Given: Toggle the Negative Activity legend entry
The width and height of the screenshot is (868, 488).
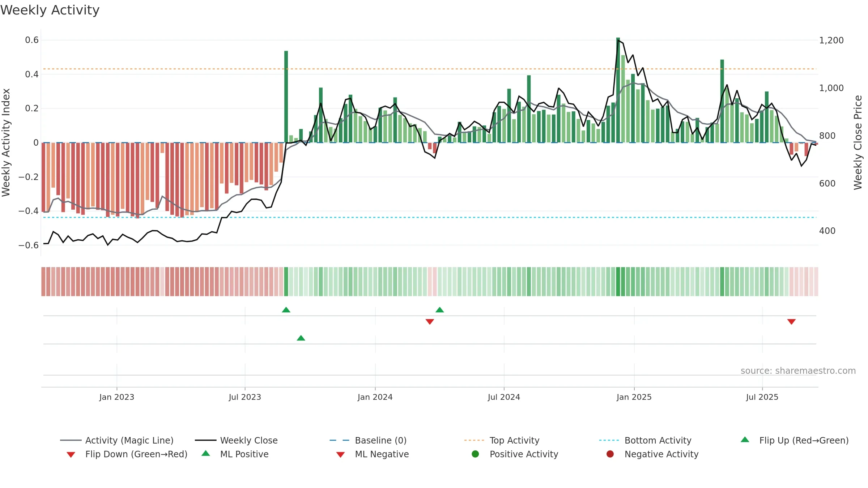Looking at the screenshot, I should point(652,454).
